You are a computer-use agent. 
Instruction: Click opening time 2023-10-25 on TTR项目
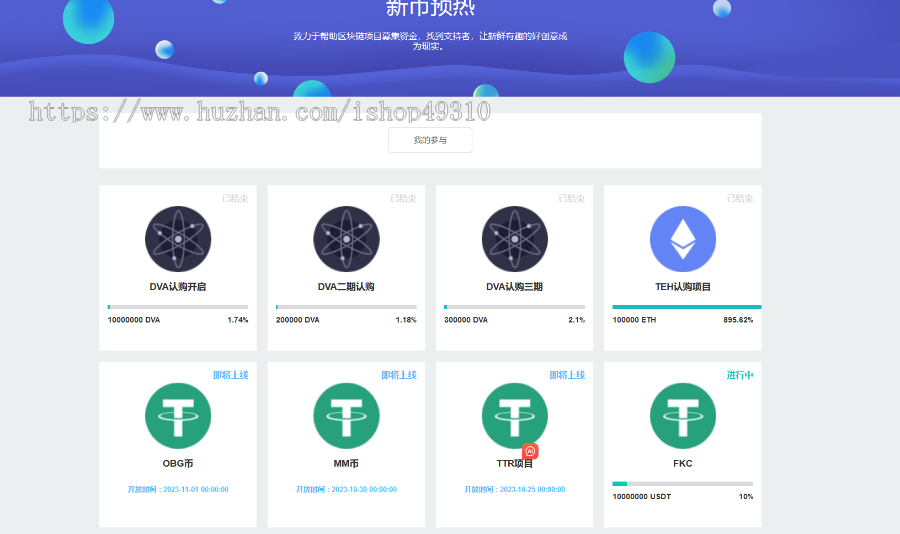[x=514, y=489]
